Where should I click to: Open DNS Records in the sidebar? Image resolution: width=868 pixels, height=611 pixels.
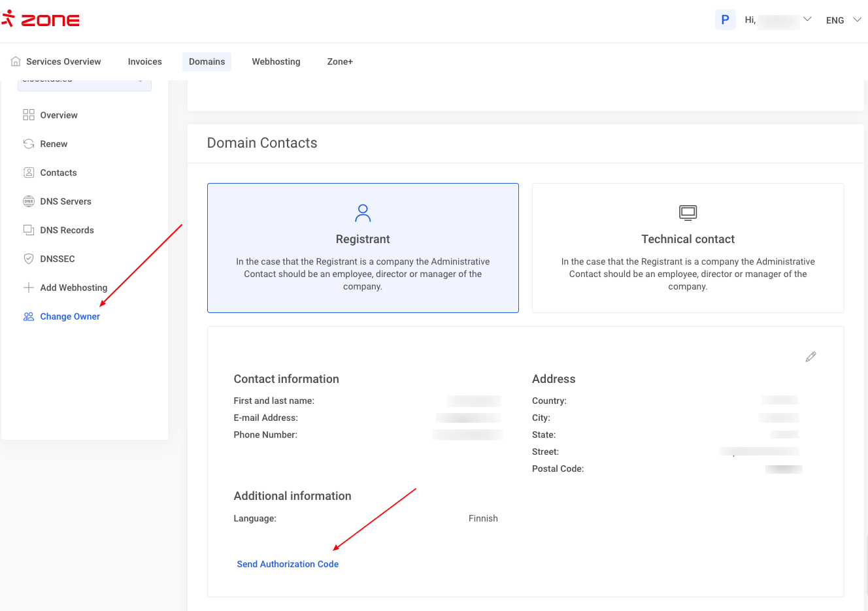coord(67,230)
